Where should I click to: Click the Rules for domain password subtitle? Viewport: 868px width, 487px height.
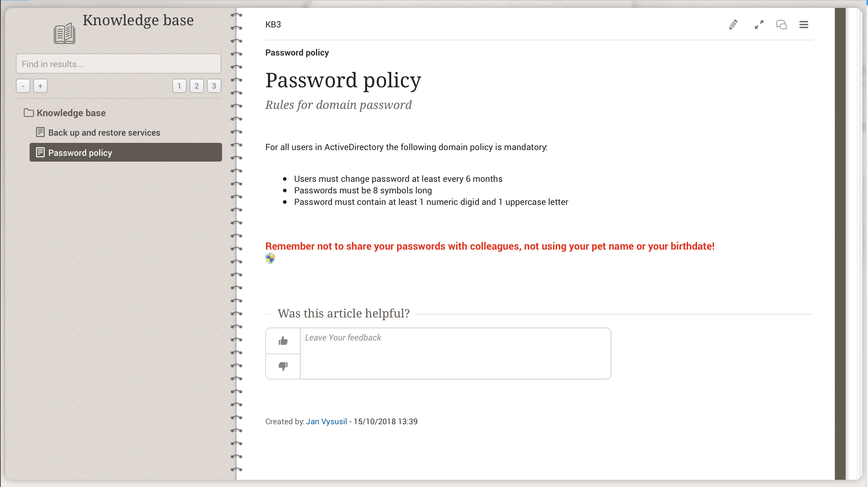pos(338,105)
